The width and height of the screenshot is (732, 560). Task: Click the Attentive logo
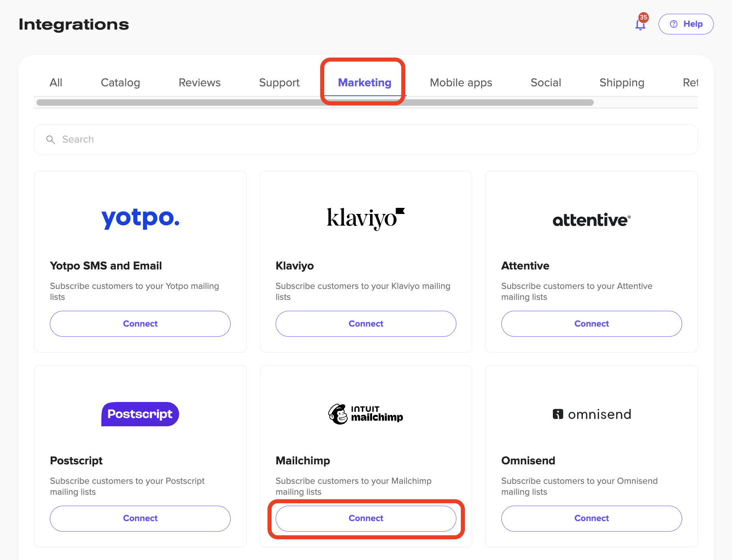[x=591, y=220]
